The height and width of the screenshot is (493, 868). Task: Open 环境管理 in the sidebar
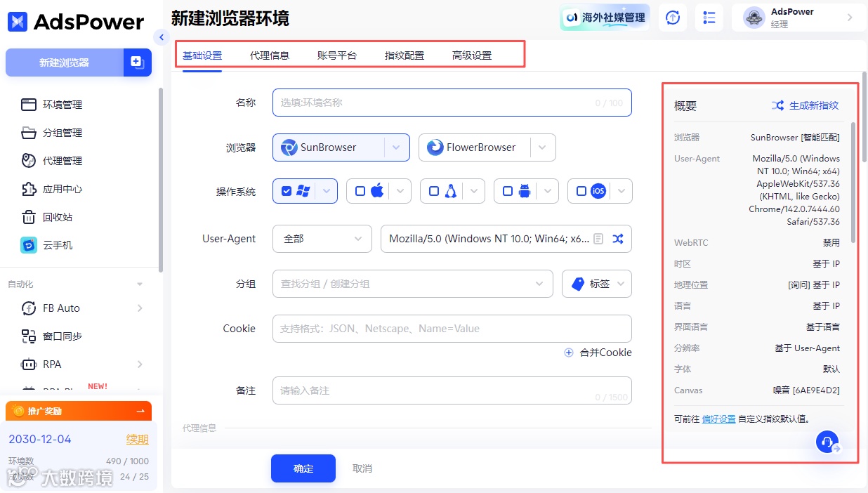click(62, 105)
